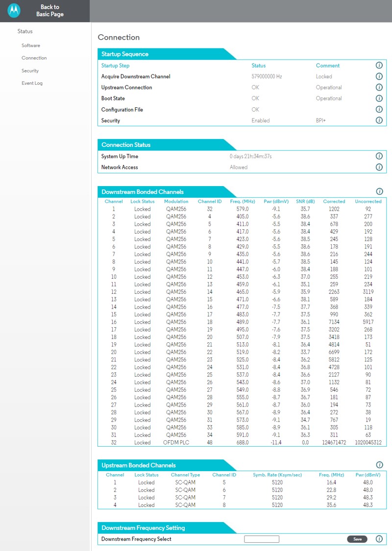Image resolution: width=392 pixels, height=551 pixels.
Task: Select corrected value 124671472
Action: pos(334,442)
